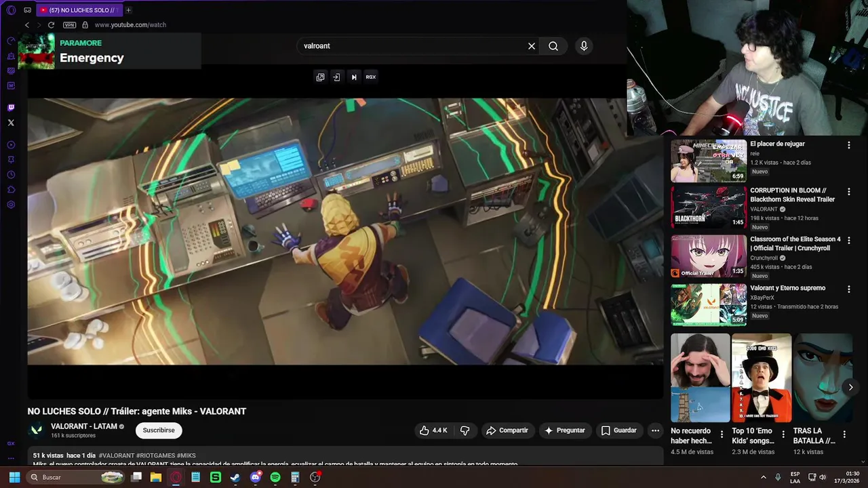Clear the YouTube search text

click(532, 46)
